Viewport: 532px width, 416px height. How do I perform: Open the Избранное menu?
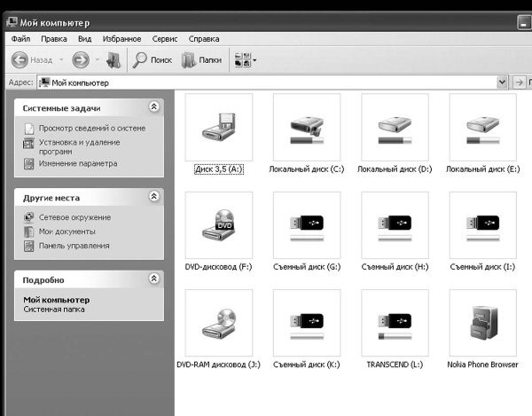pyautogui.click(x=121, y=39)
